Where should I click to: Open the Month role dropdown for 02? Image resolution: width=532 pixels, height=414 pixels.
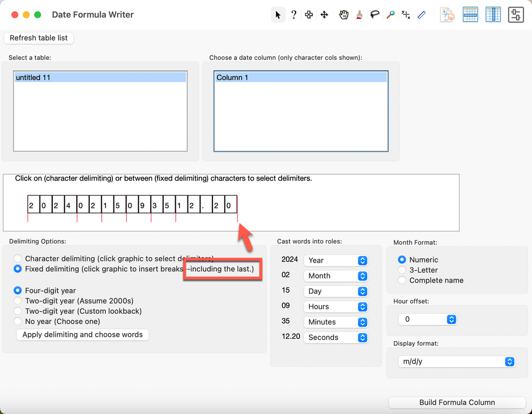(335, 276)
